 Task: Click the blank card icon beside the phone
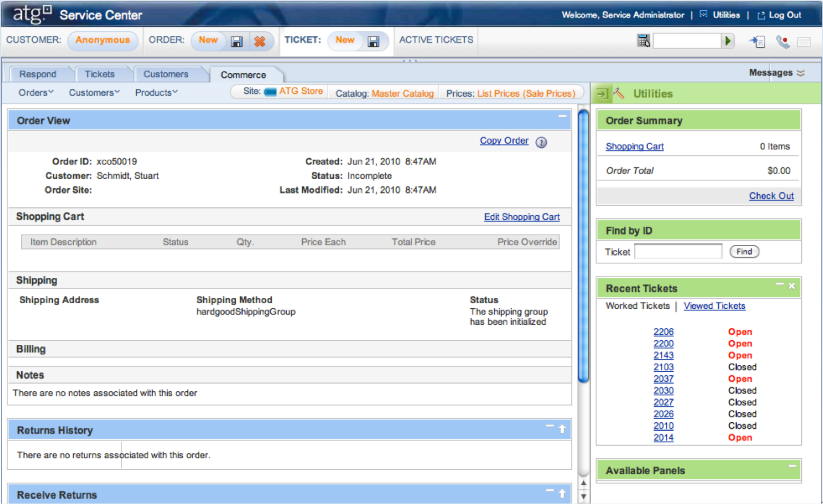point(804,42)
